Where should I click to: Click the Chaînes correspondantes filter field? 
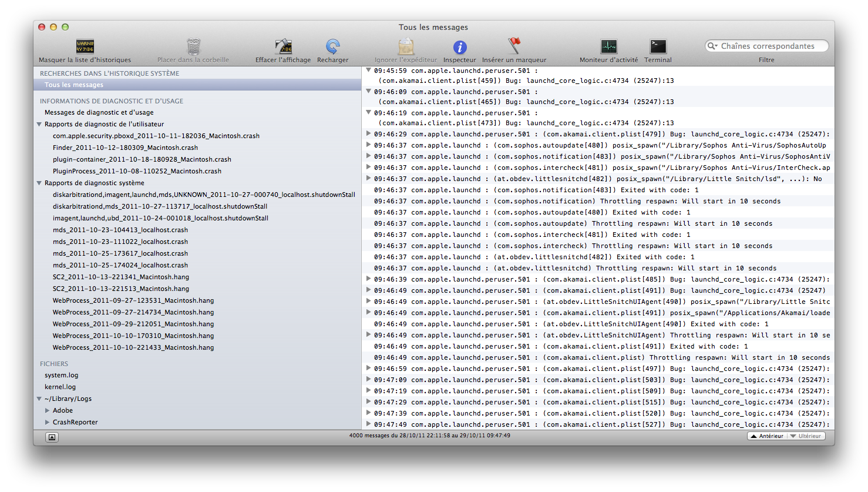[769, 46]
